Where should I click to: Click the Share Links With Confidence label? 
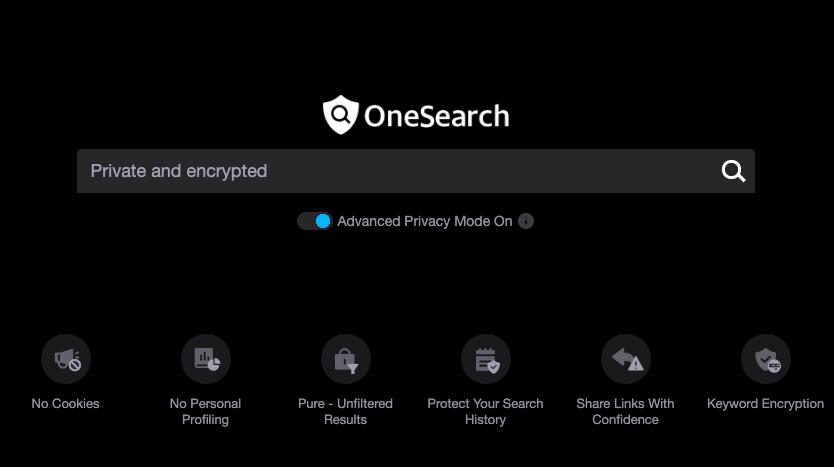(x=626, y=411)
